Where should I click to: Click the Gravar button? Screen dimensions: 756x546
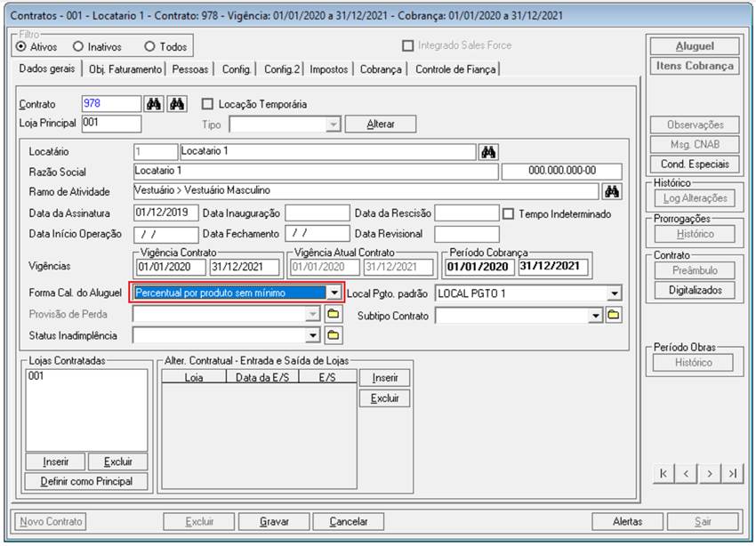point(274,521)
